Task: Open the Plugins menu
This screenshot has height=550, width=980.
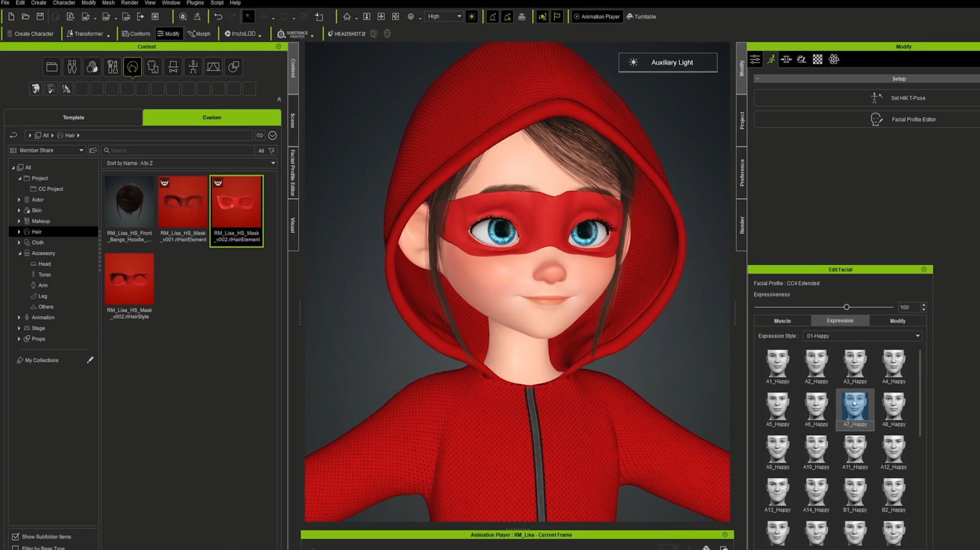Action: point(195,3)
